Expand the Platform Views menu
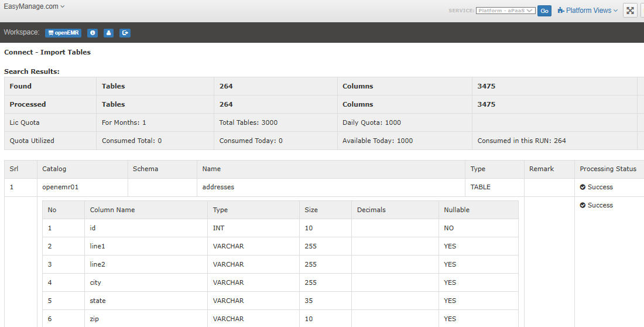644x327 pixels. (587, 11)
